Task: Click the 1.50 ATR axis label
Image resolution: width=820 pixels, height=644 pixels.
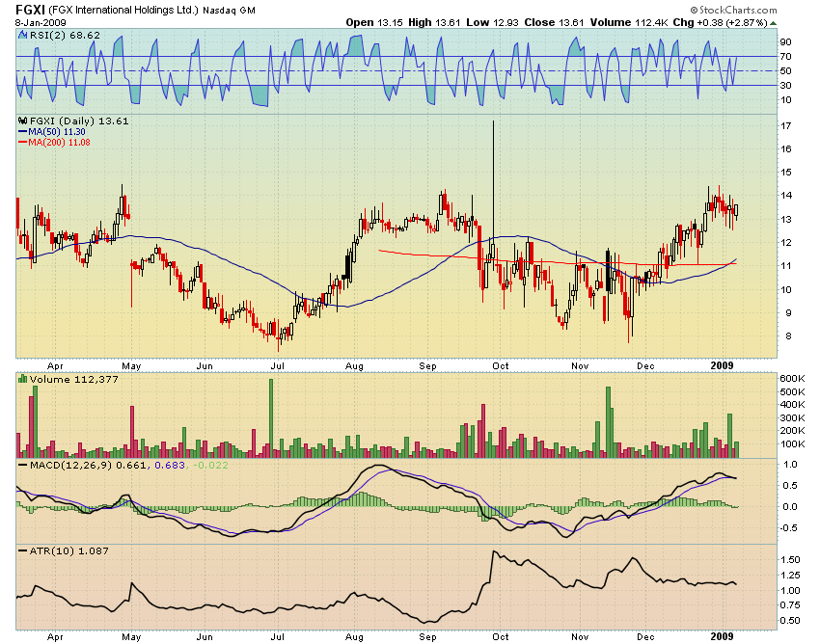Action: pyautogui.click(x=790, y=560)
